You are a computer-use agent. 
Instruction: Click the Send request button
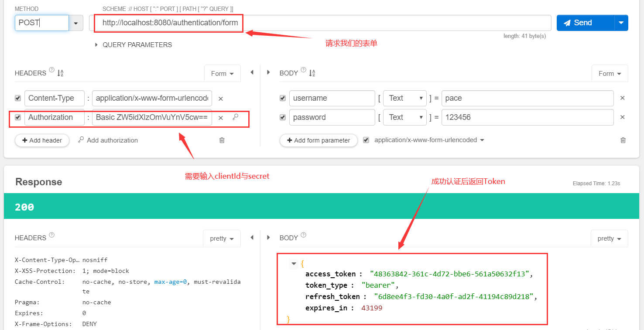(x=585, y=23)
